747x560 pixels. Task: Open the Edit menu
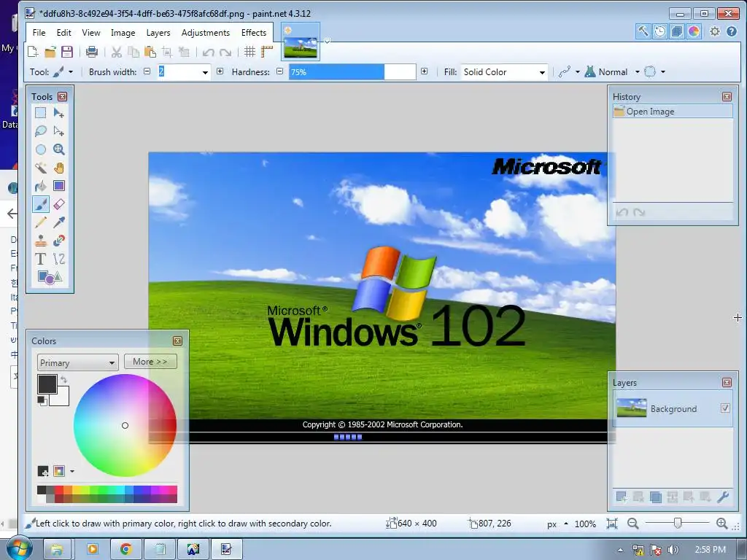tap(64, 32)
